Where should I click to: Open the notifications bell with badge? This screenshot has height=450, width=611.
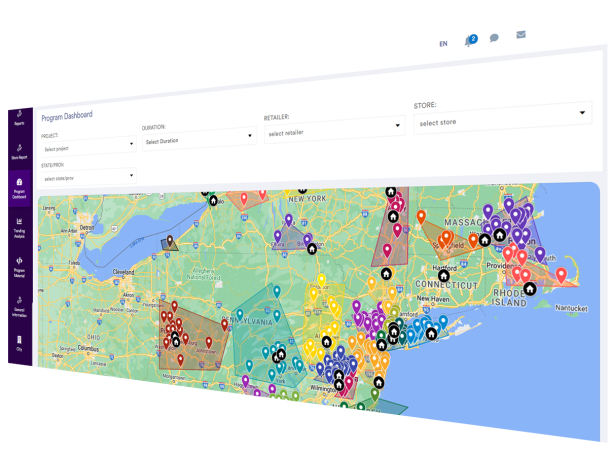pos(469,41)
